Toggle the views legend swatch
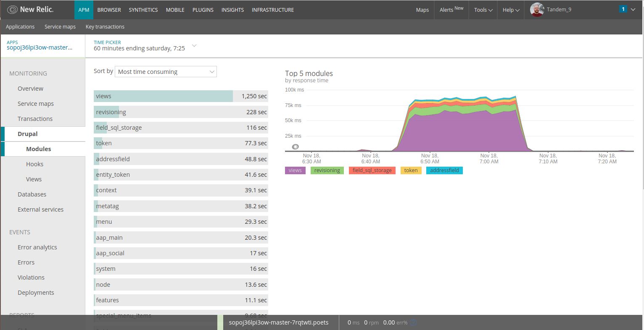Viewport: 644px width, 330px height. (295, 170)
